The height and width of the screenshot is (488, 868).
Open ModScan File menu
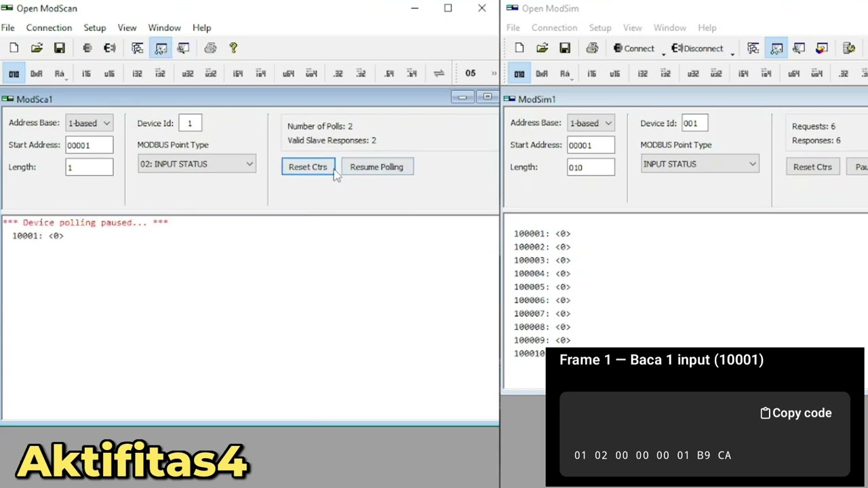tap(8, 28)
